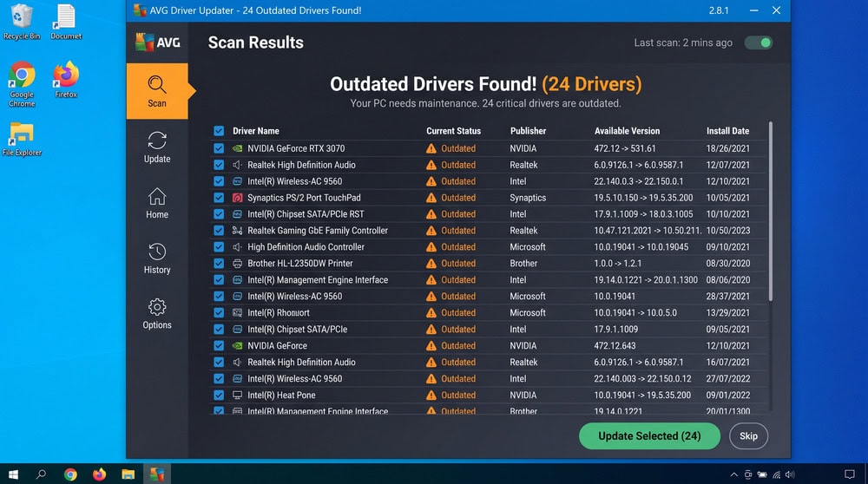Go to Home in sidebar

click(x=157, y=203)
